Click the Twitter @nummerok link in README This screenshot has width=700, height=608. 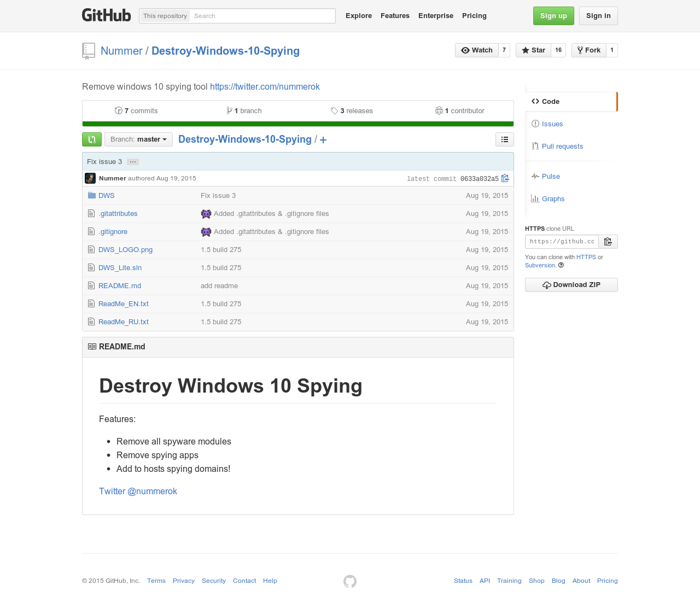(138, 492)
